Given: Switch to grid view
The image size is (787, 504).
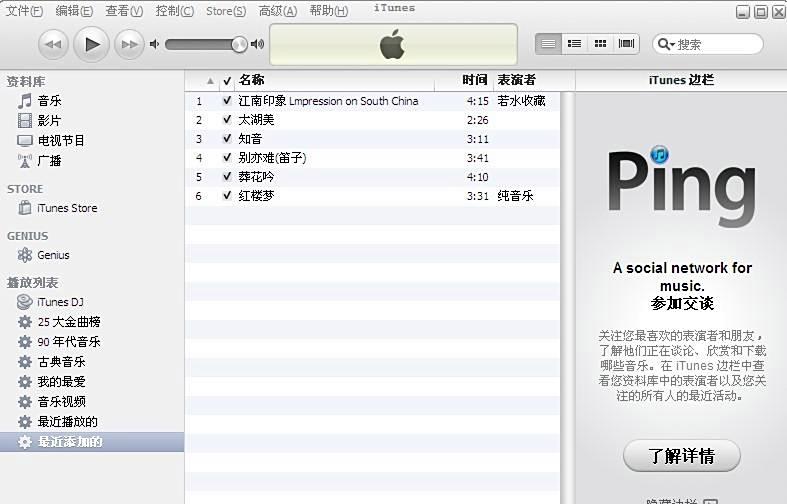Looking at the screenshot, I should point(600,44).
